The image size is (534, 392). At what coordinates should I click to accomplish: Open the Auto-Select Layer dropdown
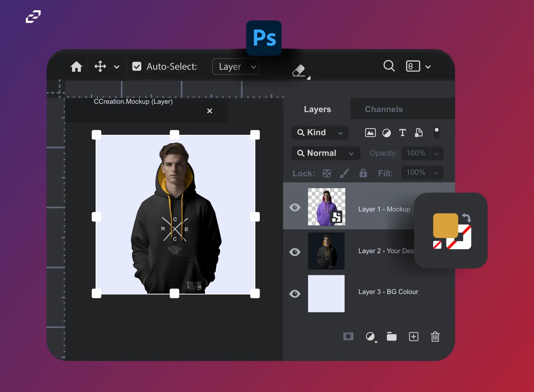click(236, 67)
